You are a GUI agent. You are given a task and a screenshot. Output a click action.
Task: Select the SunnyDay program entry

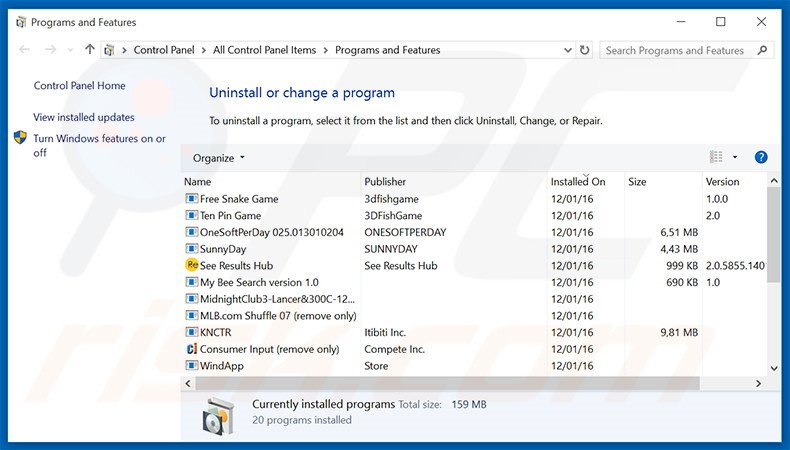[x=223, y=249]
